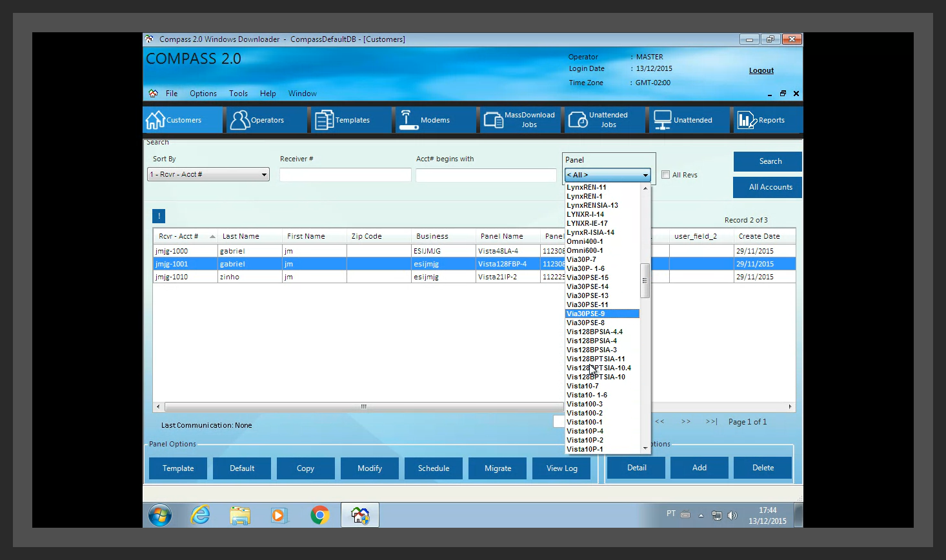This screenshot has height=560, width=946.
Task: Click the Acct# begins with field
Action: pyautogui.click(x=486, y=175)
